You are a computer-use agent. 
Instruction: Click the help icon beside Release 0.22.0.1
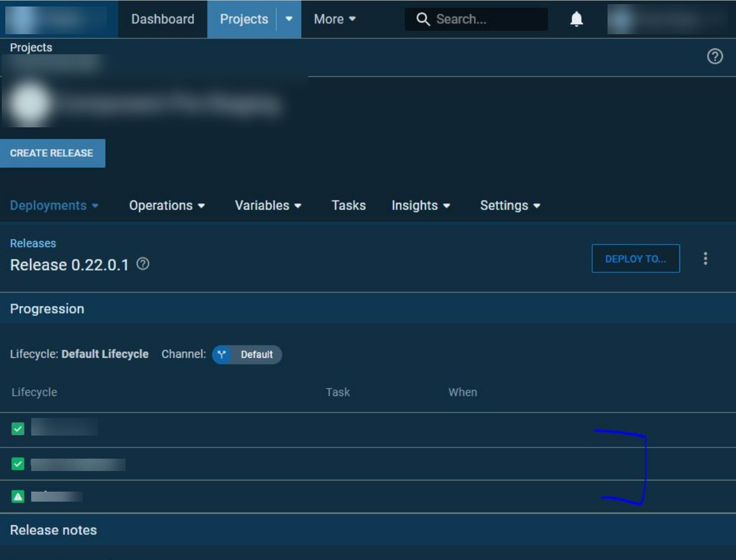tap(141, 265)
